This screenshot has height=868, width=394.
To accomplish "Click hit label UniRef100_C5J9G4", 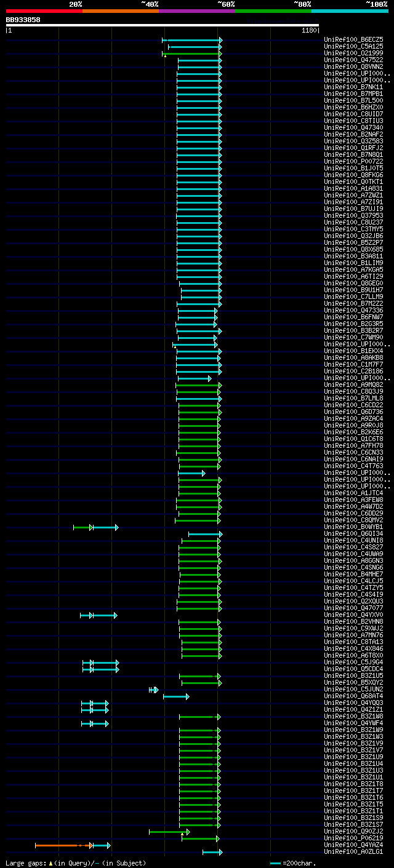I will click(x=353, y=662).
